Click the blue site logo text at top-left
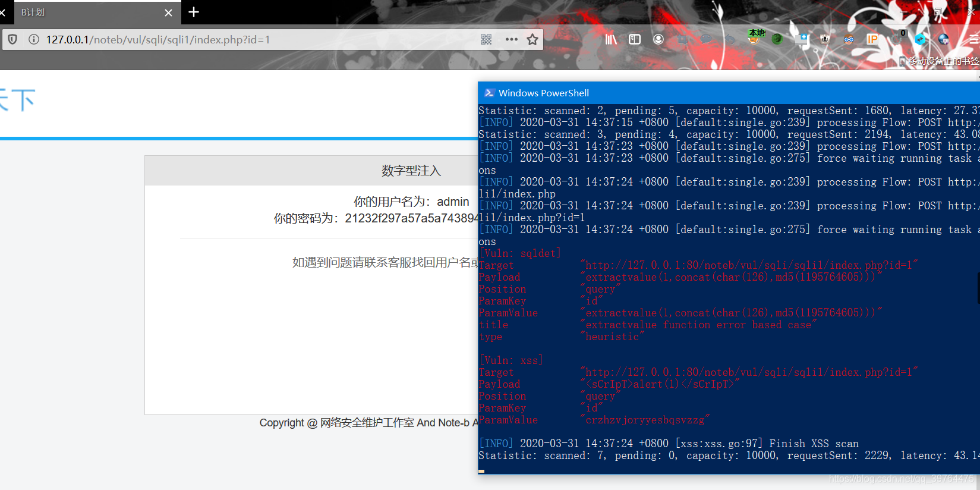Screen dimensions: 980x490 [17, 100]
